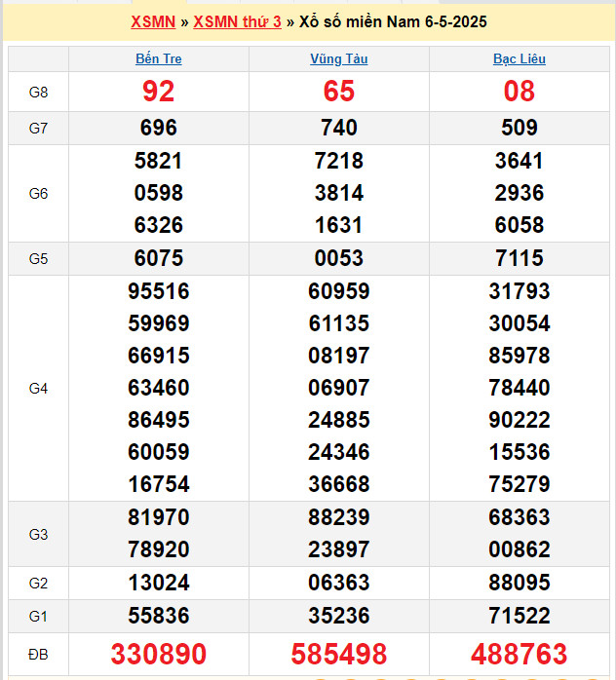Click G6 number 2936

tap(520, 193)
